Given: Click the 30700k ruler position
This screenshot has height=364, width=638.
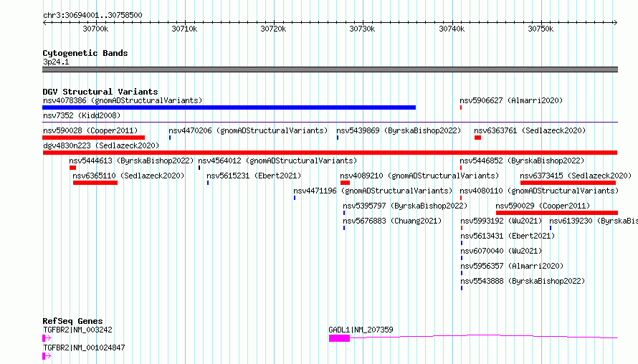Looking at the screenshot, I should tap(95, 29).
